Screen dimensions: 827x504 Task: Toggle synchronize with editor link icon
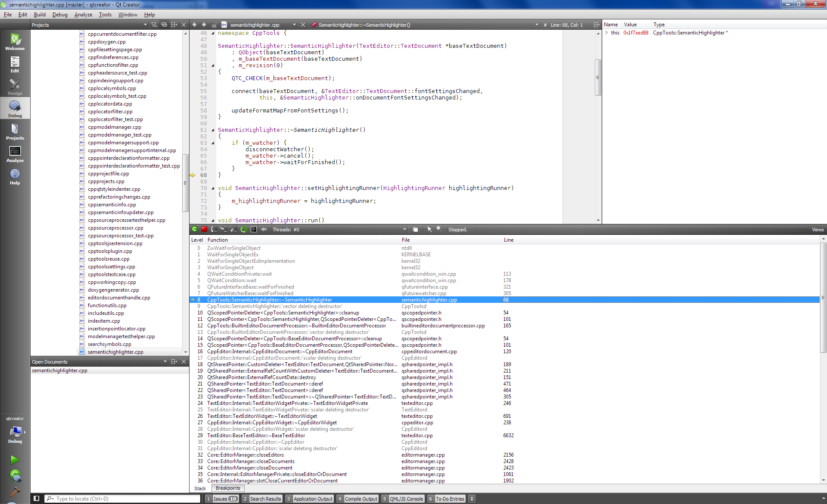click(x=164, y=25)
